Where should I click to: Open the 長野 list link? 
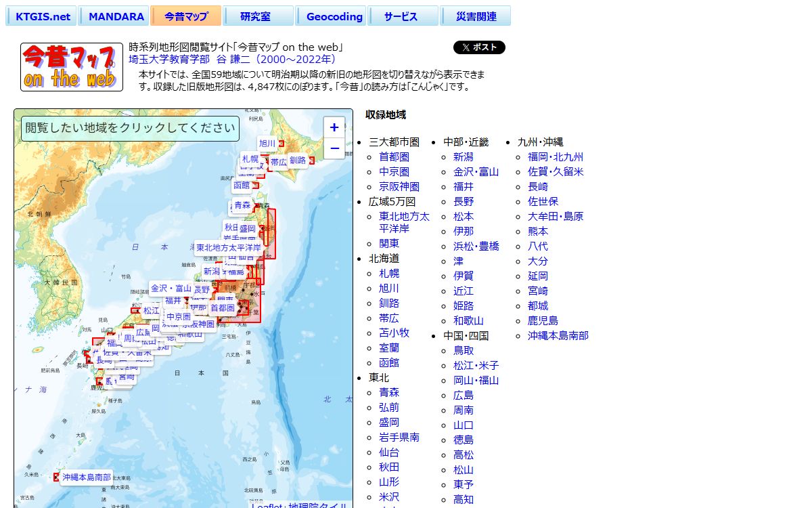pyautogui.click(x=464, y=201)
